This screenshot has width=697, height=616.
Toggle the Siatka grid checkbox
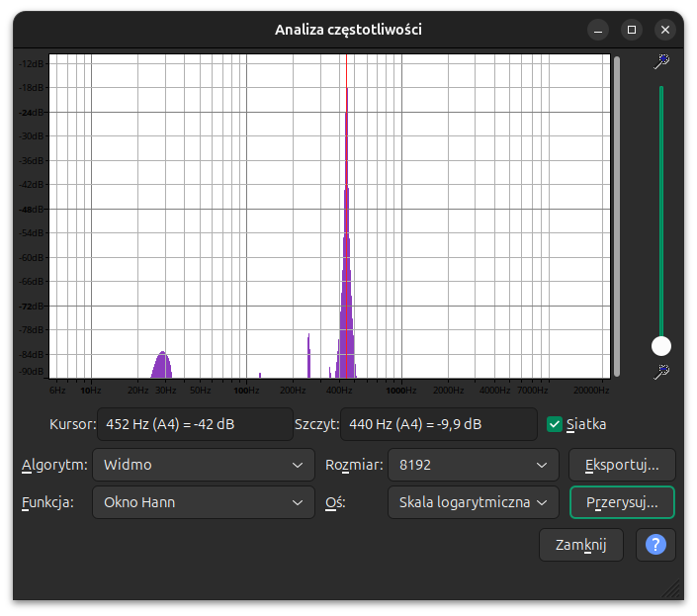pyautogui.click(x=555, y=424)
